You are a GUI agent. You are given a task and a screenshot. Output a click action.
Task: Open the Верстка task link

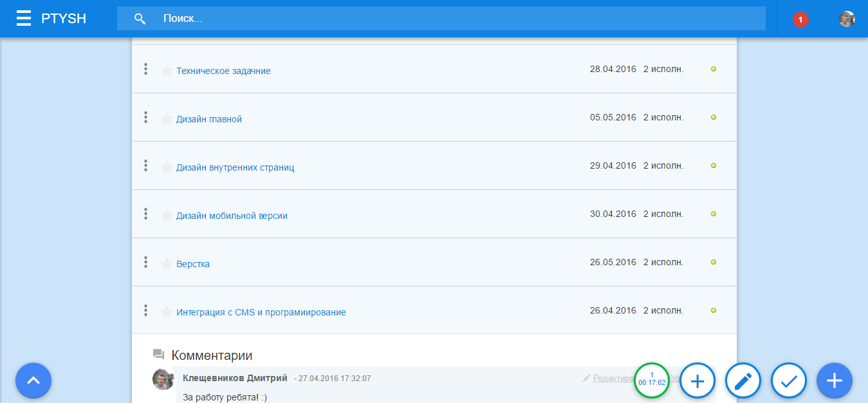193,264
